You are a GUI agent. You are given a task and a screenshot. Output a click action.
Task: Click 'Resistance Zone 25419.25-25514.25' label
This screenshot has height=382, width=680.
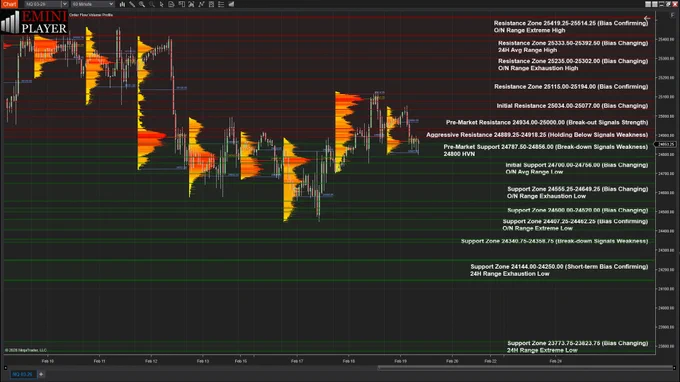click(571, 23)
